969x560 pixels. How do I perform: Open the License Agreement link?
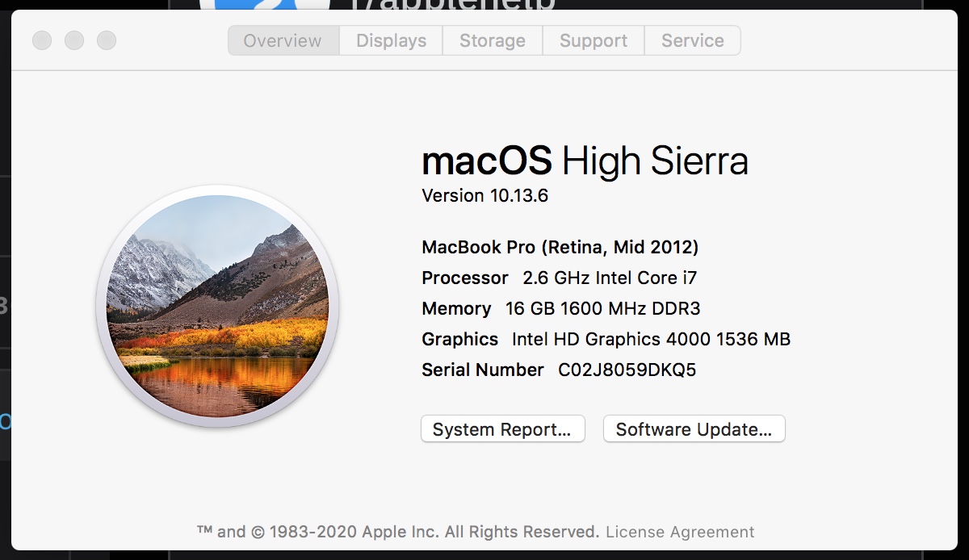click(x=680, y=532)
